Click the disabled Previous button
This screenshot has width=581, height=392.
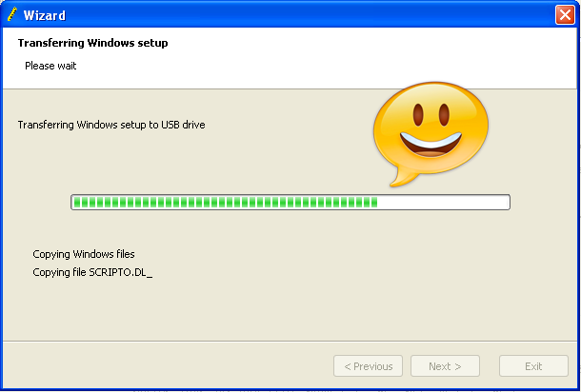[368, 366]
